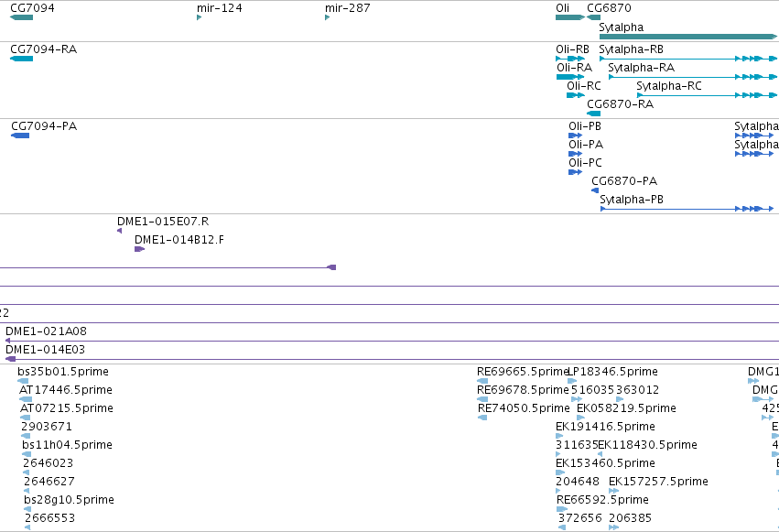779x532 pixels.
Task: Click the mir-124 gene marker
Action: point(200,17)
